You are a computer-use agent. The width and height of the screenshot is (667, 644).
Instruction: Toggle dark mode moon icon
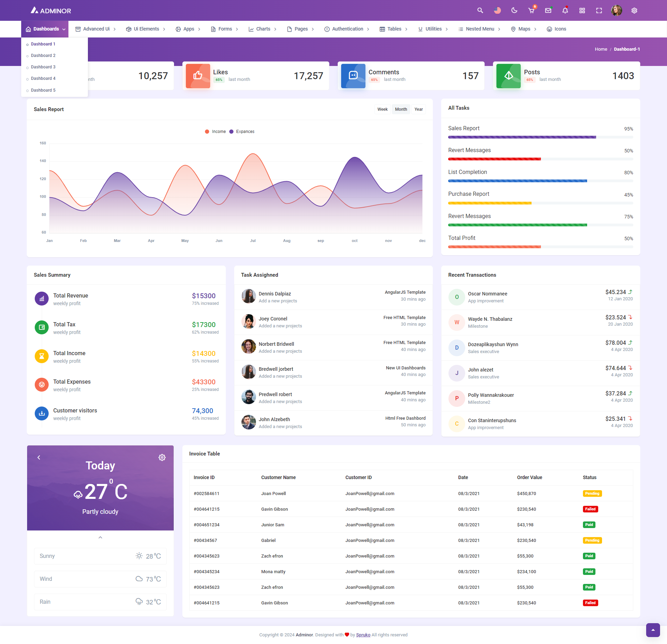click(514, 10)
